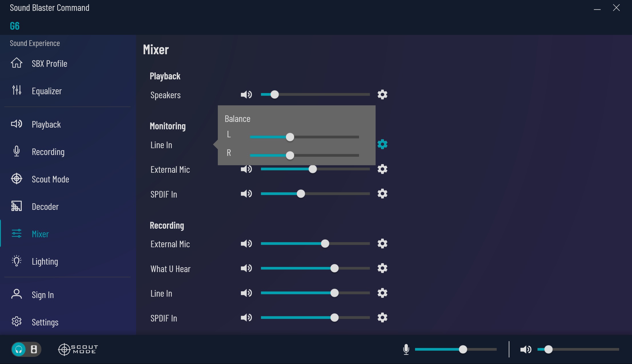Open balance settings gear for Speakers
632x364 pixels.
(382, 94)
